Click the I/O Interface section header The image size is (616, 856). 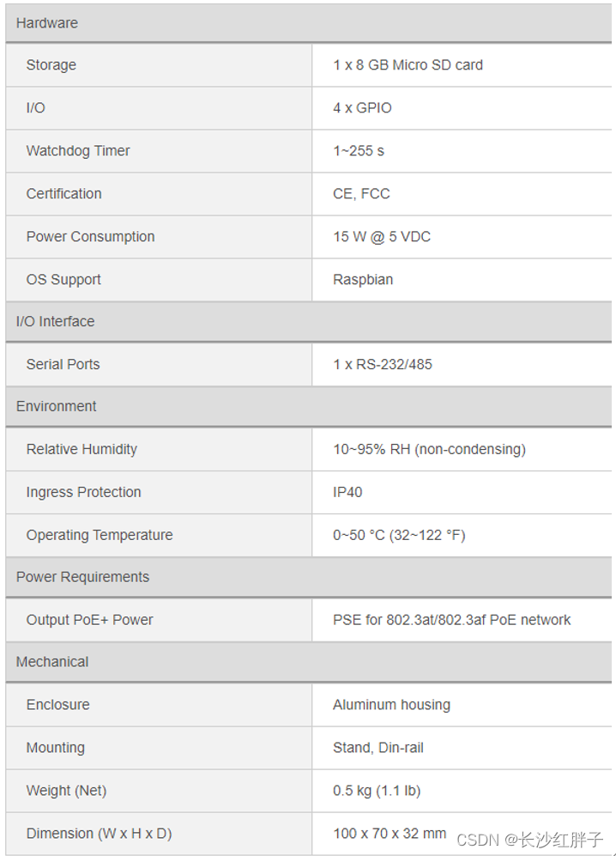point(56,321)
